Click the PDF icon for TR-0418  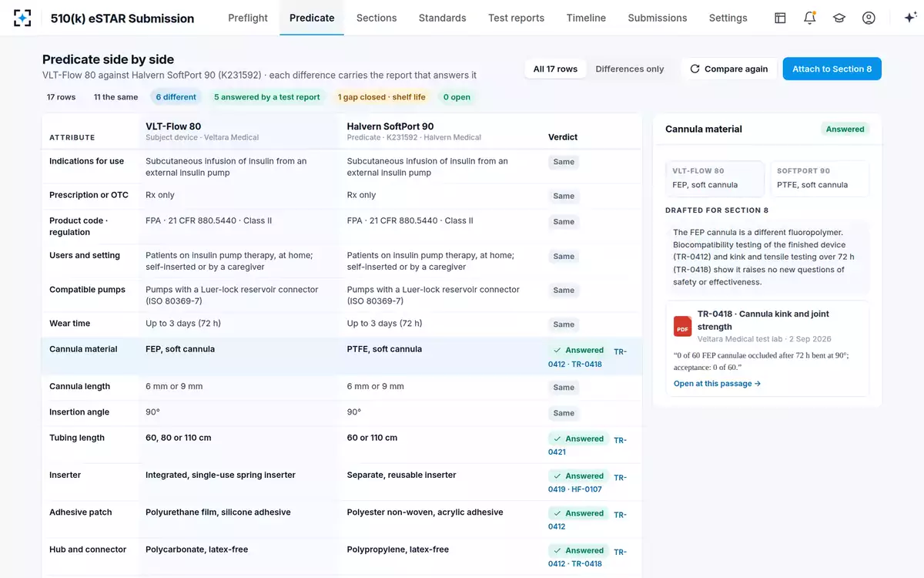tap(682, 326)
